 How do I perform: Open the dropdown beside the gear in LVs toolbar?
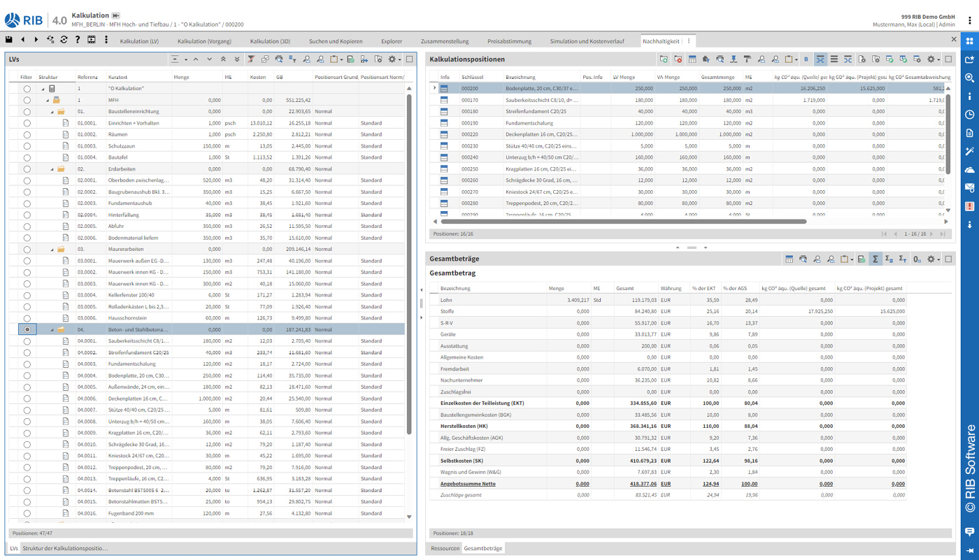coord(399,61)
